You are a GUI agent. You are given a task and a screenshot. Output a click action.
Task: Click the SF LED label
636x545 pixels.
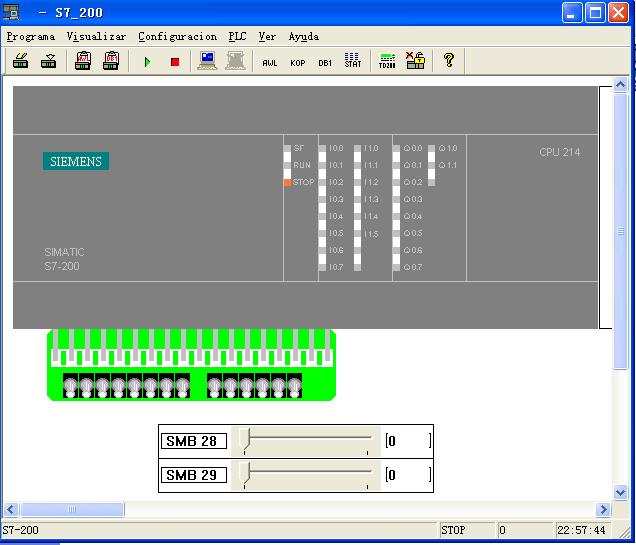[299, 148]
